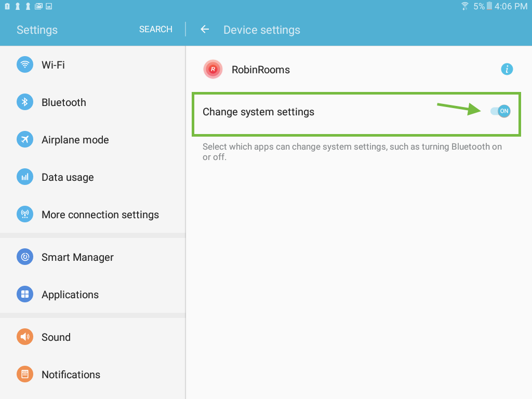Tap the Device settings header title
The width and height of the screenshot is (532, 399).
tap(262, 30)
